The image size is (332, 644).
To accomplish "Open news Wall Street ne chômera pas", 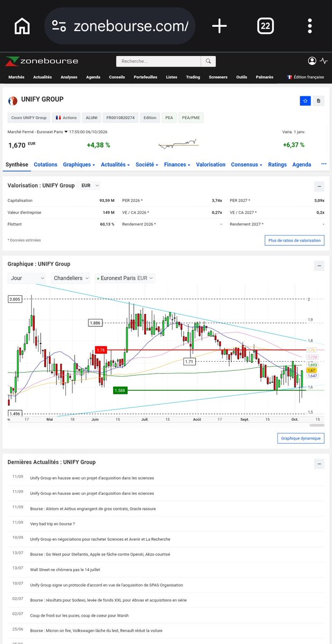I will tap(65, 569).
